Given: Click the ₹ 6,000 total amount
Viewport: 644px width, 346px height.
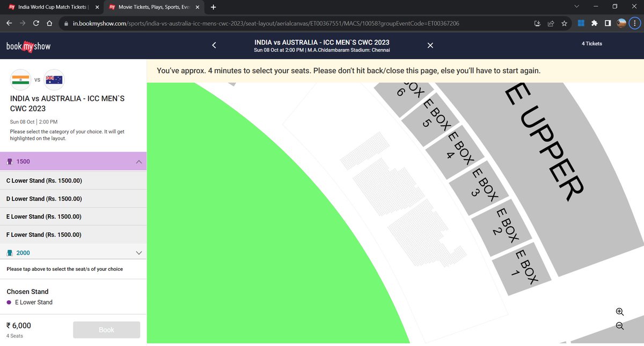Looking at the screenshot, I should (19, 326).
